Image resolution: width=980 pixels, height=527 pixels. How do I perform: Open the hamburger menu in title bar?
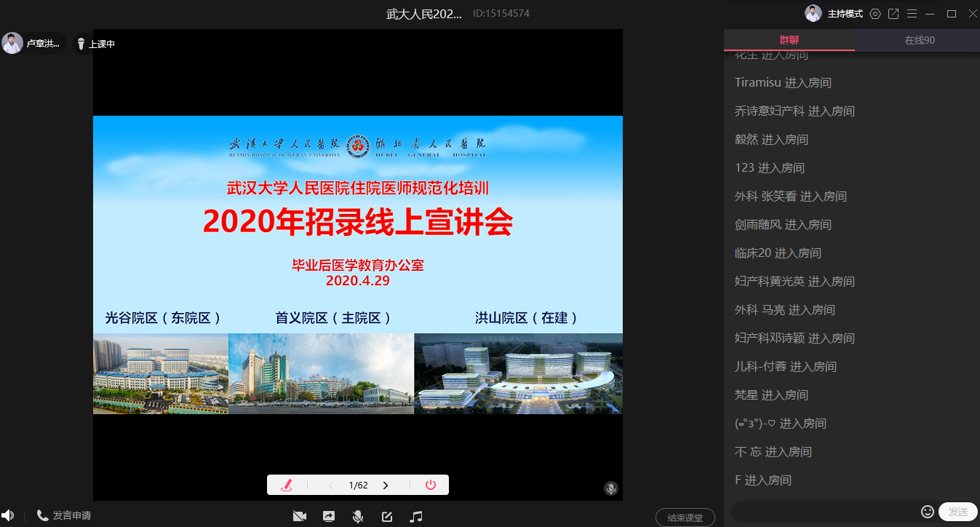pyautogui.click(x=912, y=14)
